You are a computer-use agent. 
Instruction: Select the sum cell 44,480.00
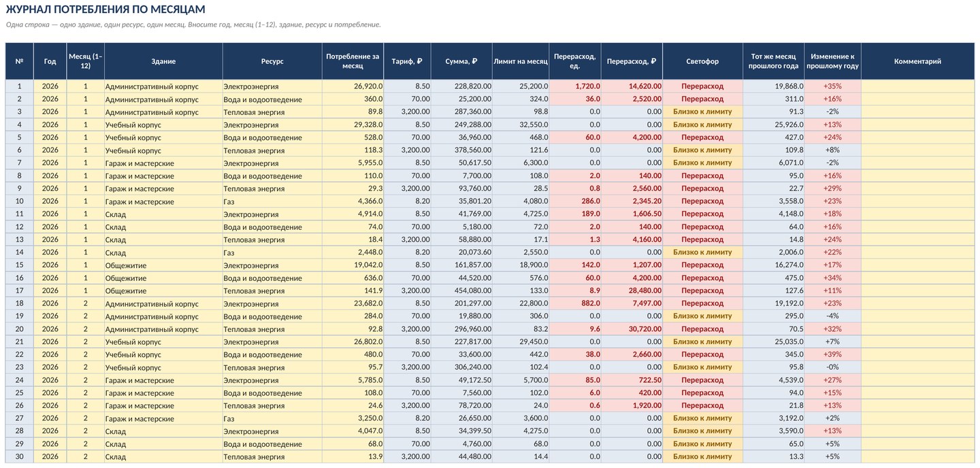tap(461, 457)
